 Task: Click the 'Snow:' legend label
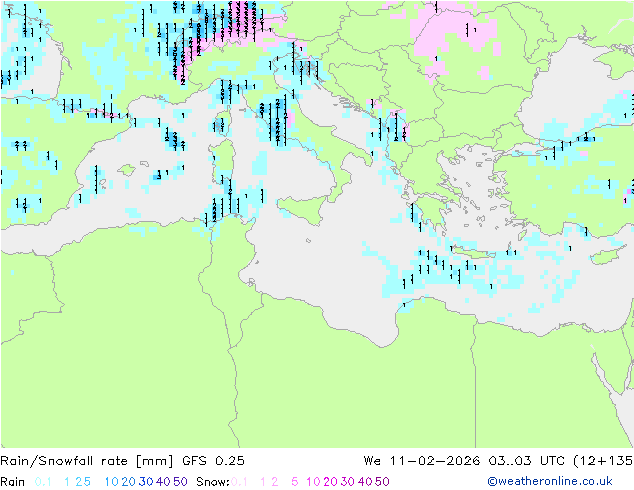point(213,482)
